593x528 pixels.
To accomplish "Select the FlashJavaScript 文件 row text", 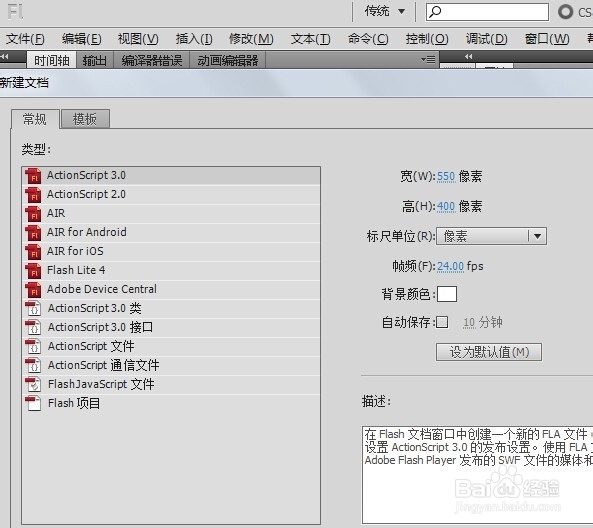I will (x=101, y=384).
